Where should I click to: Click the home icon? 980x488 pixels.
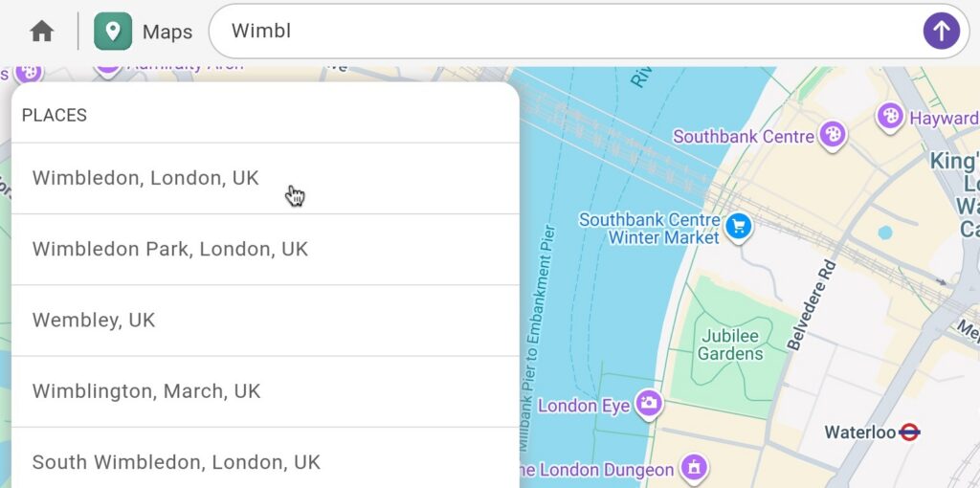point(41,32)
